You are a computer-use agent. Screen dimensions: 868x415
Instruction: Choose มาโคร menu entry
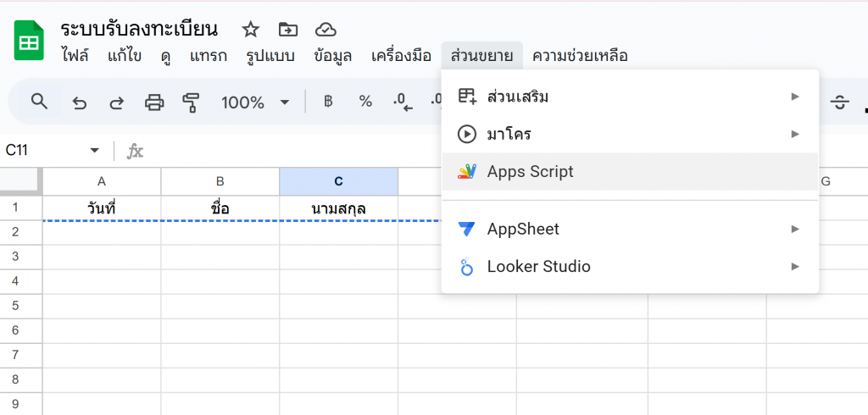630,134
